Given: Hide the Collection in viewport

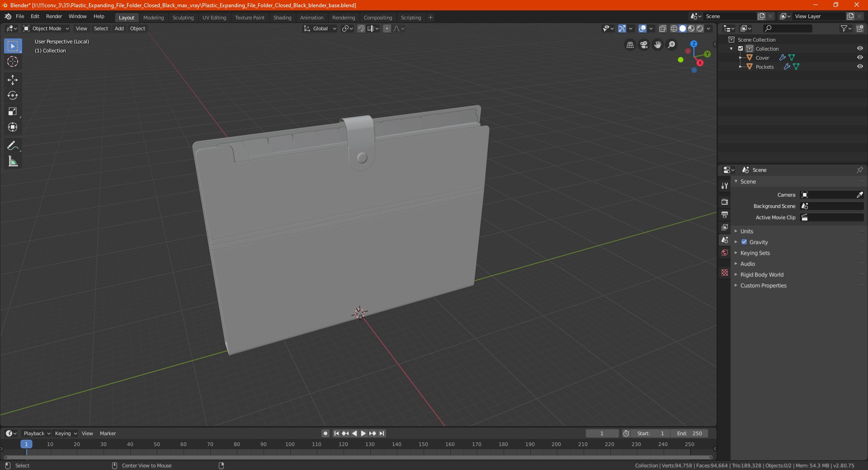Looking at the screenshot, I should (x=860, y=48).
